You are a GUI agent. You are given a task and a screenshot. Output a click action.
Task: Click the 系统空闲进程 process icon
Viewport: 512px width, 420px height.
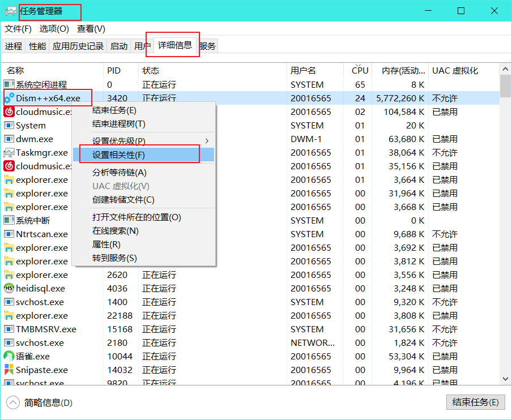(9, 84)
